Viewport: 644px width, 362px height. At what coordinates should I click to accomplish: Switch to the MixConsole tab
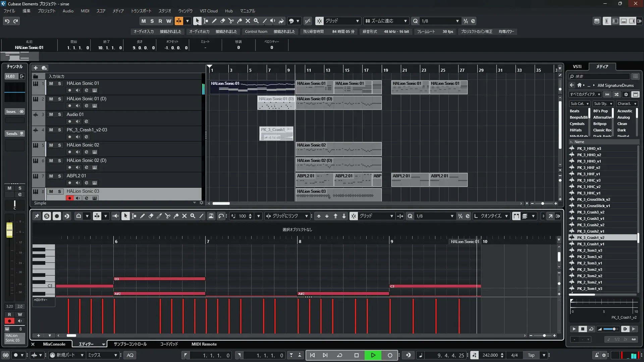click(54, 344)
